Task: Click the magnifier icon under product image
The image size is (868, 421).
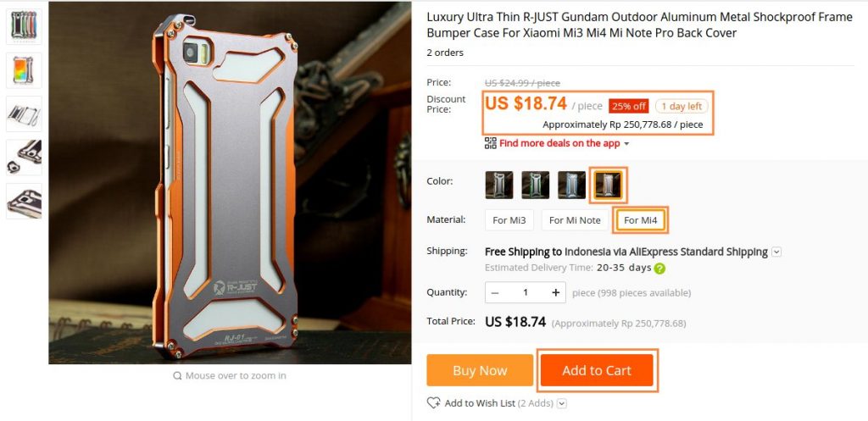Action: click(177, 375)
